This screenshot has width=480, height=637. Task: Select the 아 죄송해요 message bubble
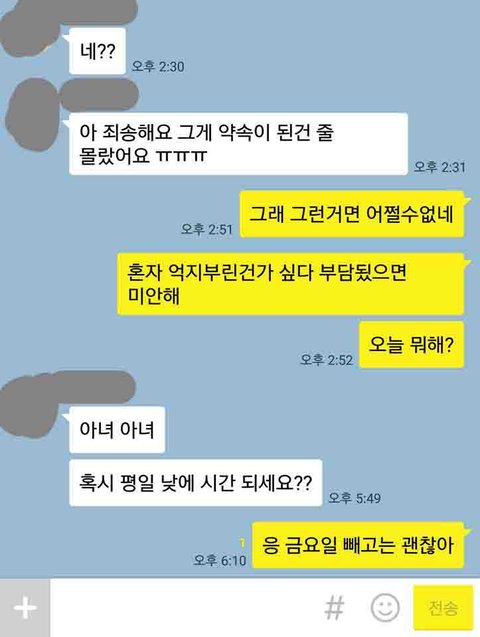click(238, 144)
